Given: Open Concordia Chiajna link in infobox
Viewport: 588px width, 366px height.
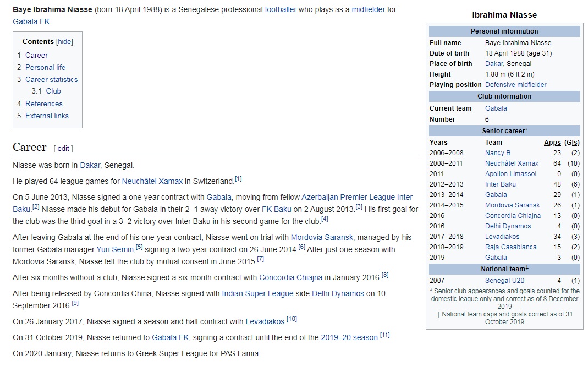Looking at the screenshot, I should coord(513,216).
